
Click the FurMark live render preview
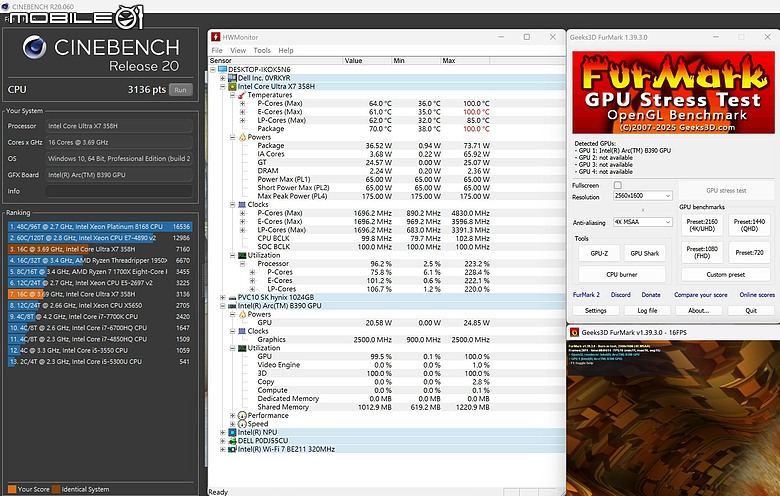click(673, 418)
